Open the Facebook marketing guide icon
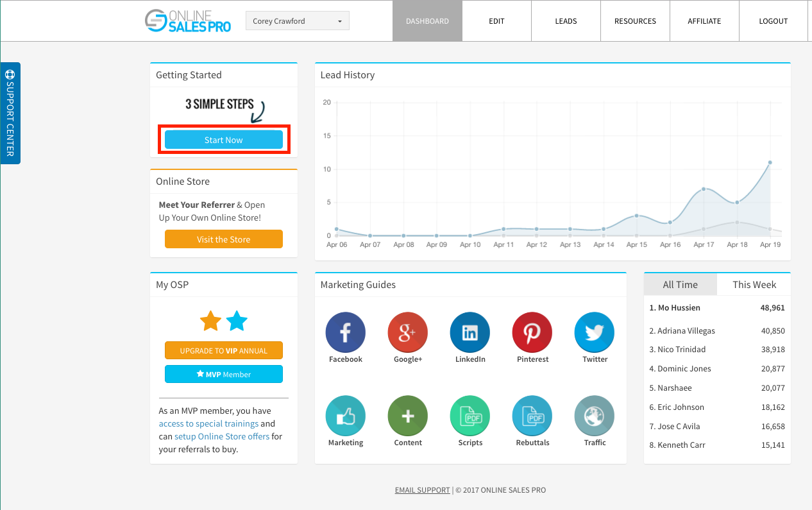This screenshot has height=510, width=812. [x=345, y=332]
